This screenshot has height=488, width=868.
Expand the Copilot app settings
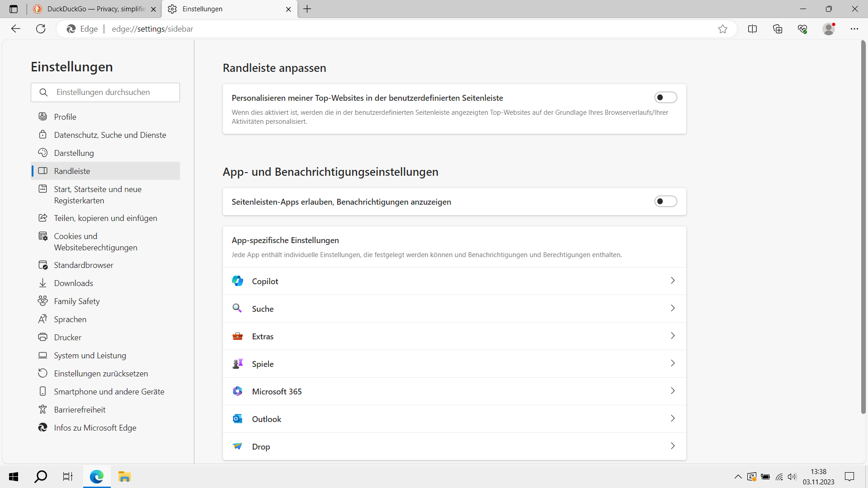point(672,281)
